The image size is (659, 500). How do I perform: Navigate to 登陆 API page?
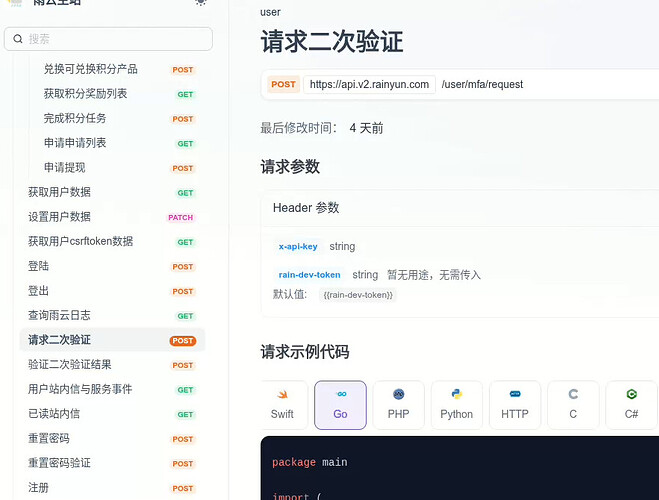click(x=39, y=267)
